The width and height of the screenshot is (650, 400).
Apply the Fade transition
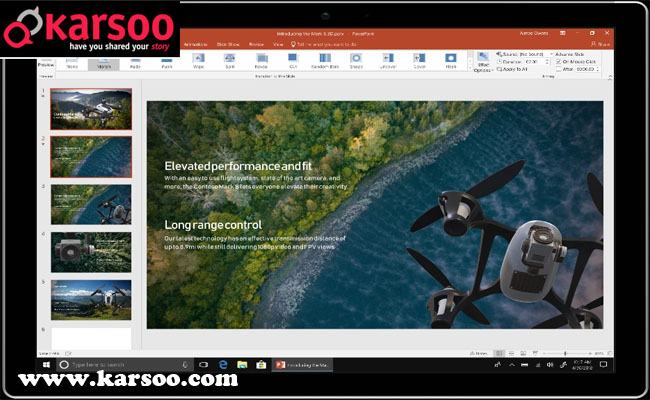pos(135,63)
